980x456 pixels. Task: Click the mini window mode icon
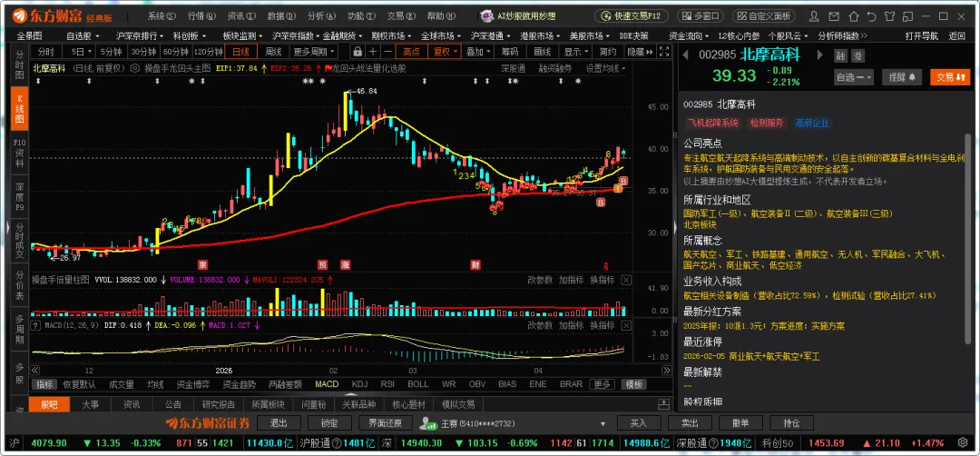[x=909, y=15]
